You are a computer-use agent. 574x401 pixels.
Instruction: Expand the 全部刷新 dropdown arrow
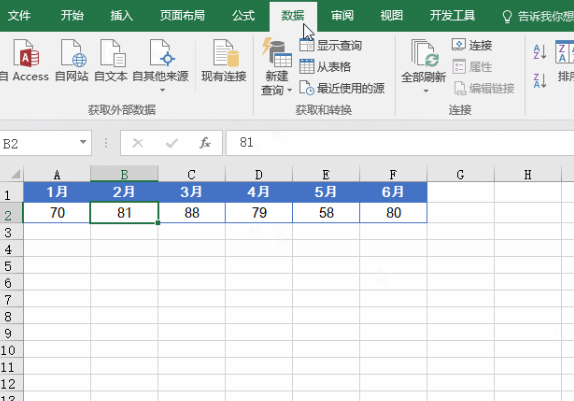click(x=425, y=91)
